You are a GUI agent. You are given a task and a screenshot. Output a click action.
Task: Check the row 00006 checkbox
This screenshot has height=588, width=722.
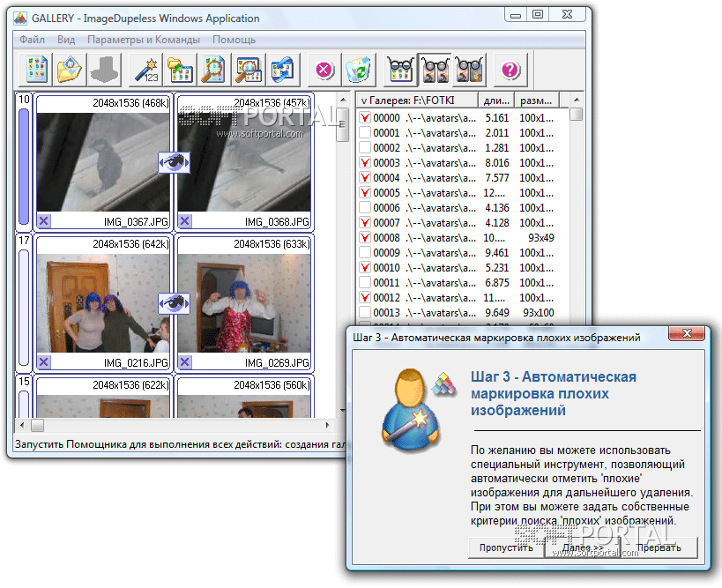[365, 208]
